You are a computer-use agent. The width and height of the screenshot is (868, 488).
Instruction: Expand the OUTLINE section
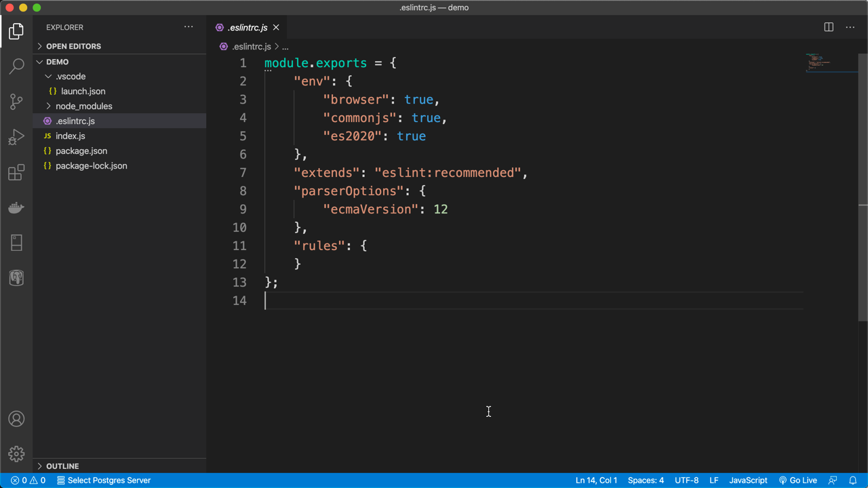(119, 466)
